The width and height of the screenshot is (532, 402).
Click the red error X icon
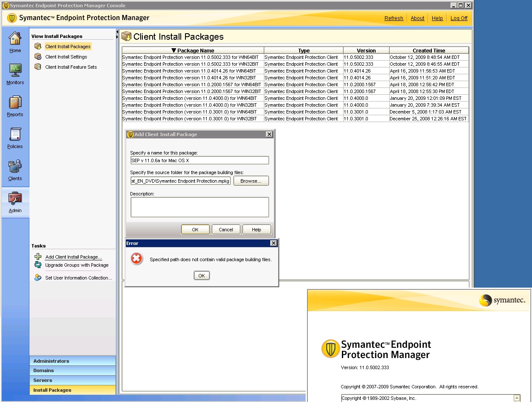coord(136,259)
